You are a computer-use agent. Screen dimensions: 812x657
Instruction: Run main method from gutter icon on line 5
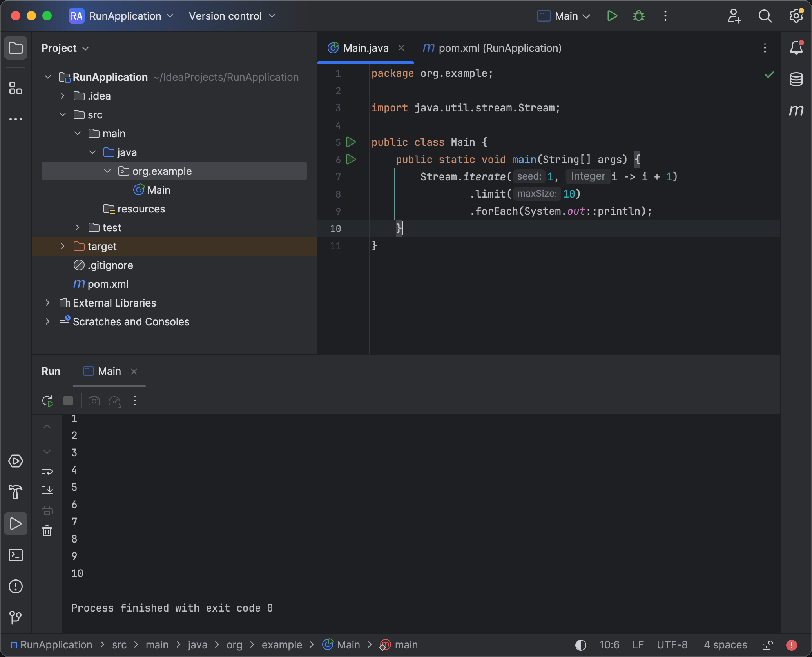point(352,142)
